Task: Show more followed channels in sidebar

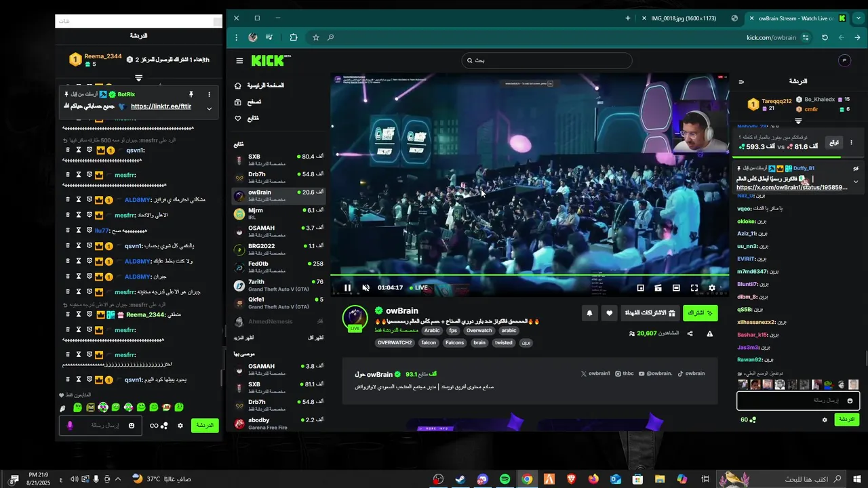Action: pos(244,338)
